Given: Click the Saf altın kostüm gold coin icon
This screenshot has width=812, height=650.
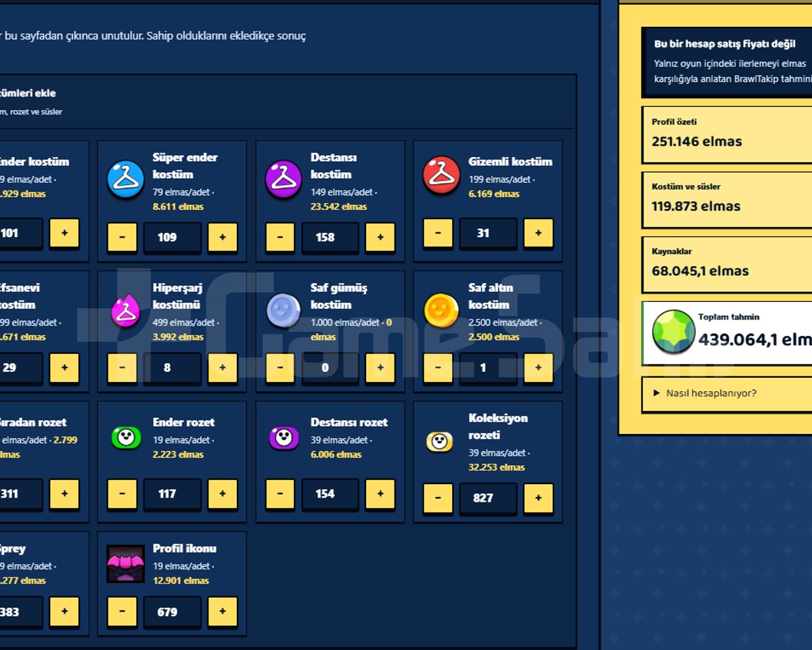Looking at the screenshot, I should point(441,310).
